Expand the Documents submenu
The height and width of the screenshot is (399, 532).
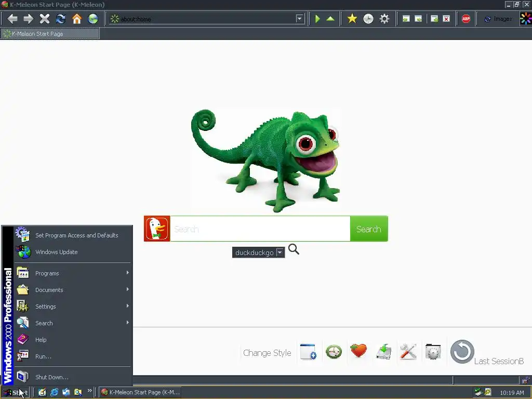[73, 290]
